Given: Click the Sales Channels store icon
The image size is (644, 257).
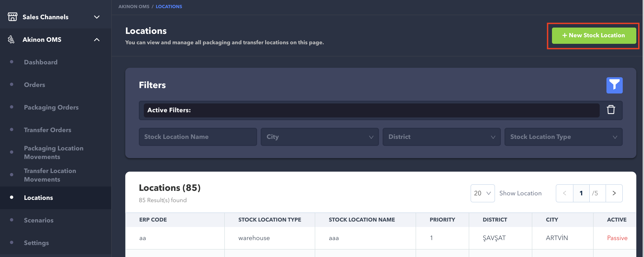Looking at the screenshot, I should [12, 17].
